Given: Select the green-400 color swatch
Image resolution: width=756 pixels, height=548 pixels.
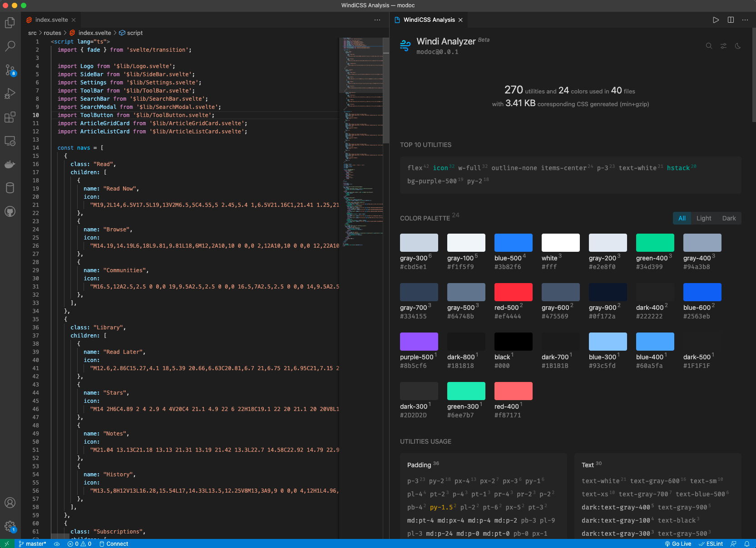Looking at the screenshot, I should click(x=655, y=243).
